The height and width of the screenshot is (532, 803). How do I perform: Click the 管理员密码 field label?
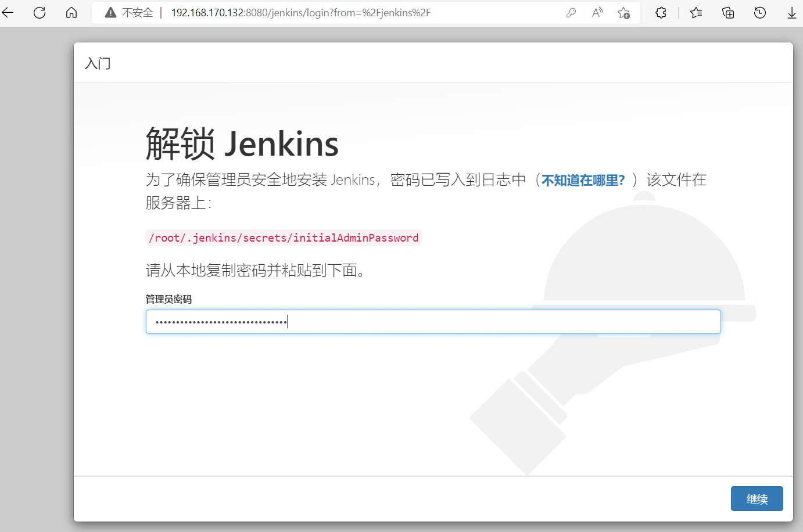click(x=169, y=299)
